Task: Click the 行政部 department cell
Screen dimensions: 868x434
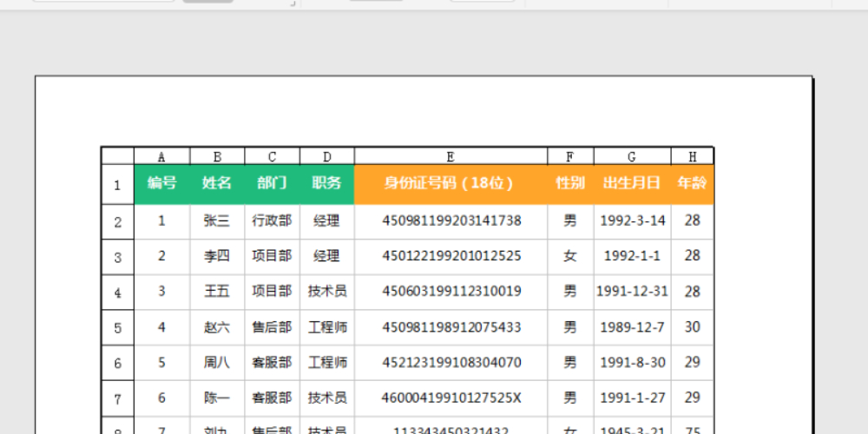Action: [x=272, y=221]
